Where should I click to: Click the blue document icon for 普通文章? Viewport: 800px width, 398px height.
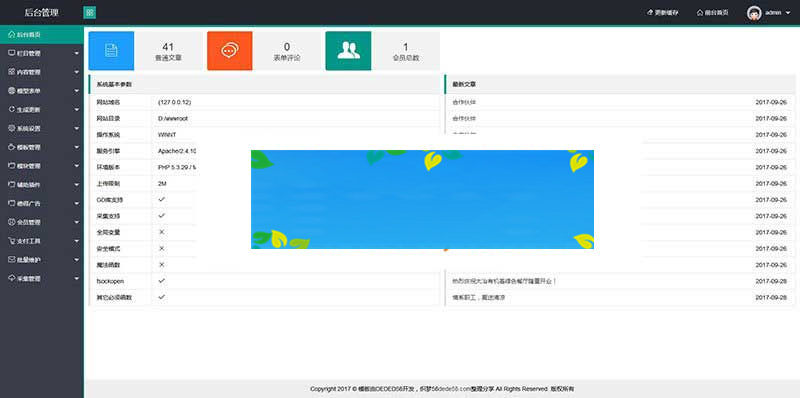point(111,51)
